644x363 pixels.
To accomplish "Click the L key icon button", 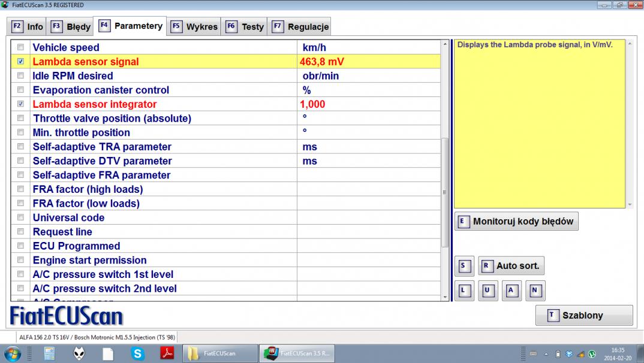I will pos(464,291).
